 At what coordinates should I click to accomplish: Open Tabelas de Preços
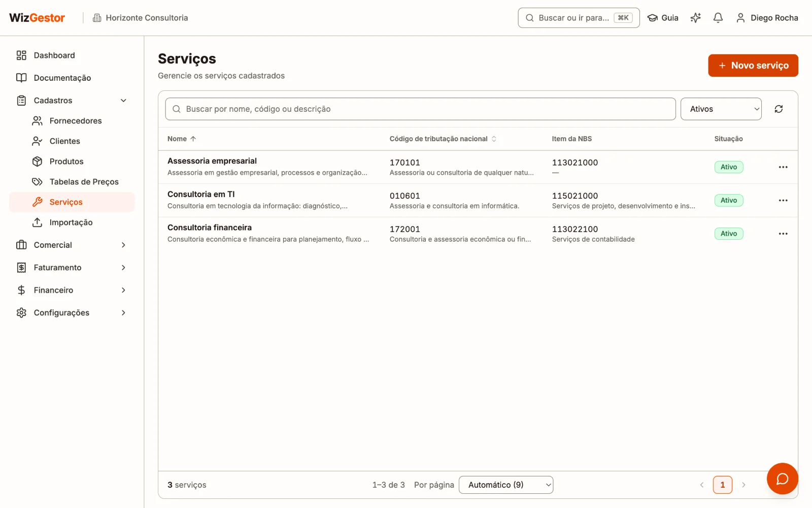click(x=72, y=182)
